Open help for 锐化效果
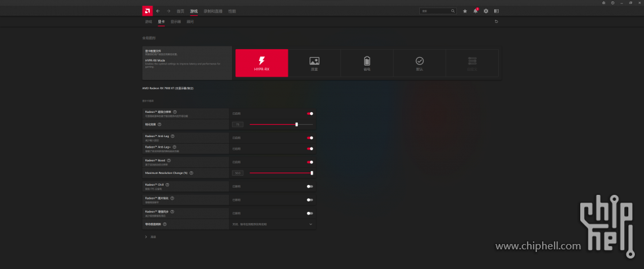Screen dimensions: 644x269 click(x=159, y=124)
